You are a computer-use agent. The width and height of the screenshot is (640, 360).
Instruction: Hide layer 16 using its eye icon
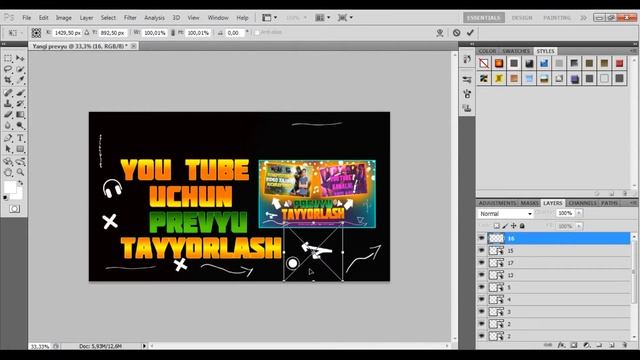tap(481, 238)
